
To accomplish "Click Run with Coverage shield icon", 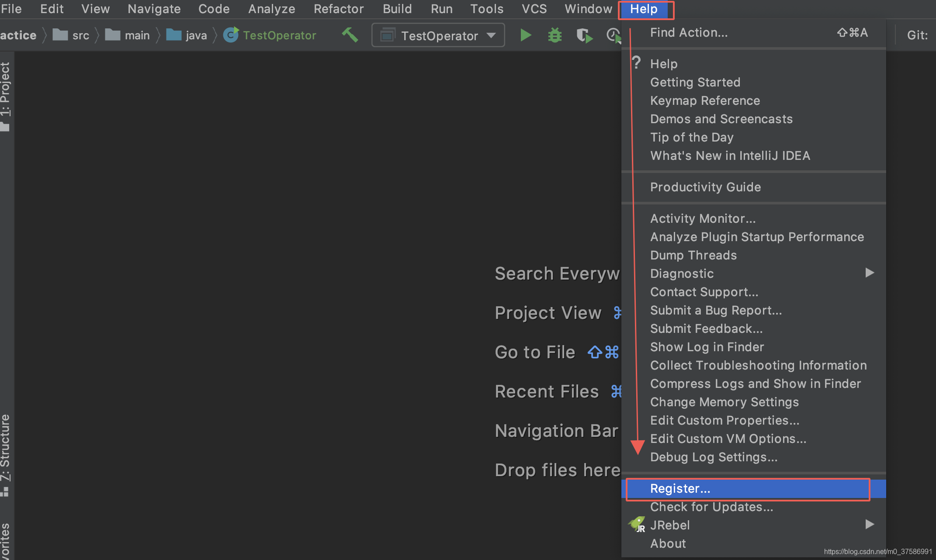I will 584,35.
